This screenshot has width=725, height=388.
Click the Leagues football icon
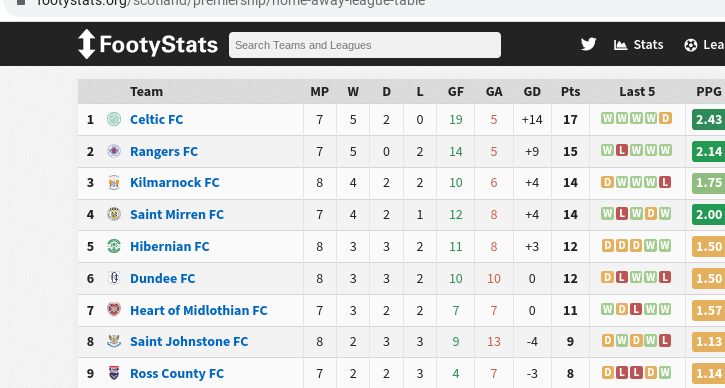coord(691,45)
